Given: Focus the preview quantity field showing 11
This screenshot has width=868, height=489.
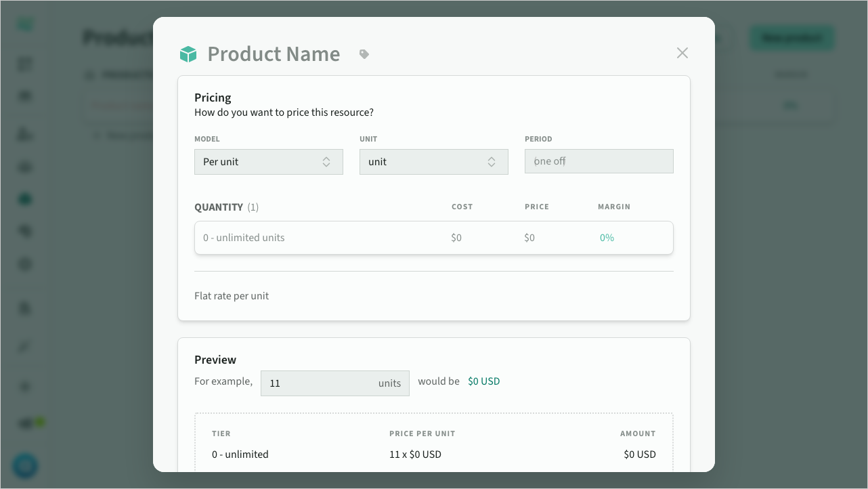Looking at the screenshot, I should click(x=318, y=383).
